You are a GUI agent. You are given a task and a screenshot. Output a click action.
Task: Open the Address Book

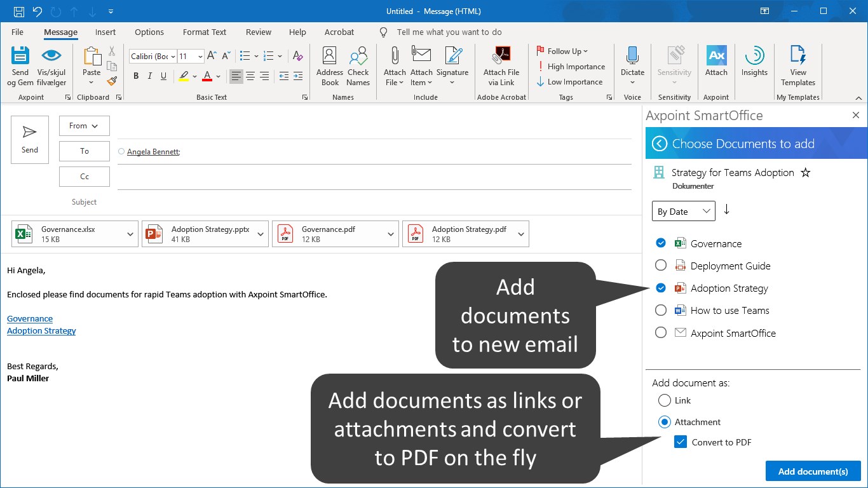pyautogui.click(x=330, y=66)
